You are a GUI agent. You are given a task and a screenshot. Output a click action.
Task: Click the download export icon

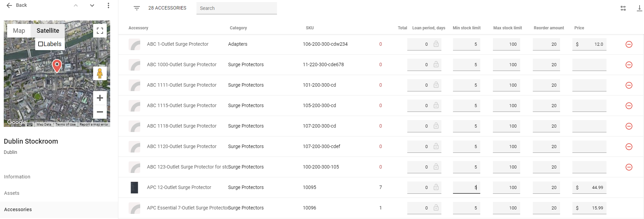[639, 8]
